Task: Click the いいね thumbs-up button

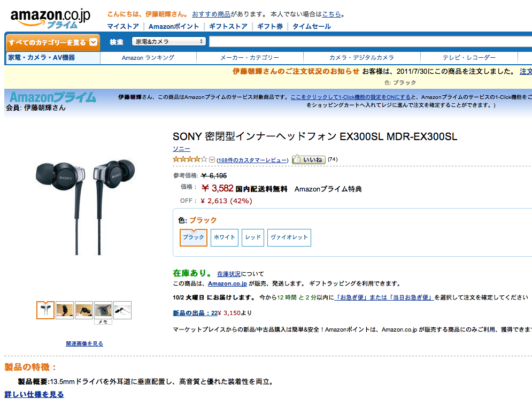Action: [x=309, y=159]
